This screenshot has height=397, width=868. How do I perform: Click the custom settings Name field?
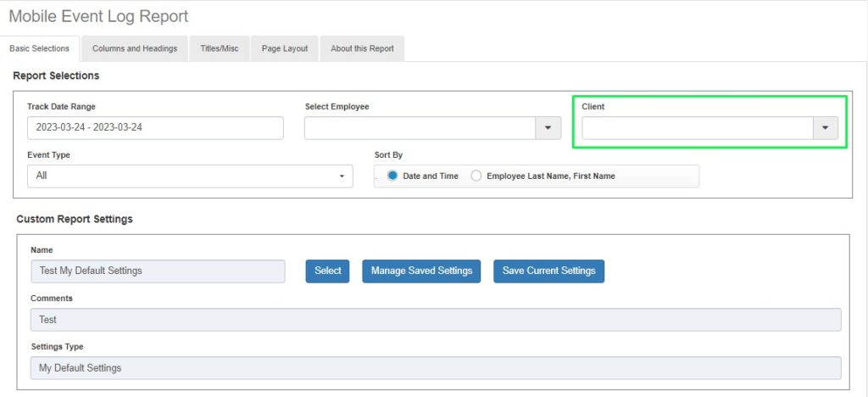coord(158,271)
